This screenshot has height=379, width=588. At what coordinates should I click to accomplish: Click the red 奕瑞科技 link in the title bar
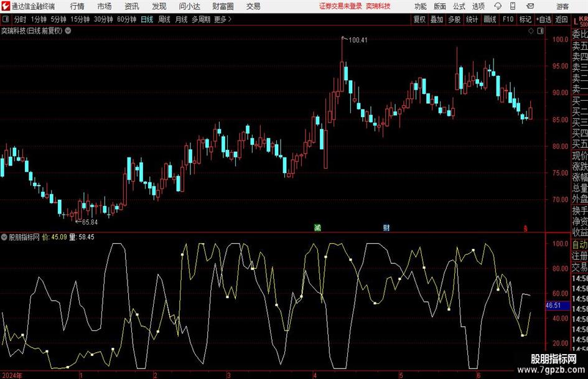coord(378,6)
